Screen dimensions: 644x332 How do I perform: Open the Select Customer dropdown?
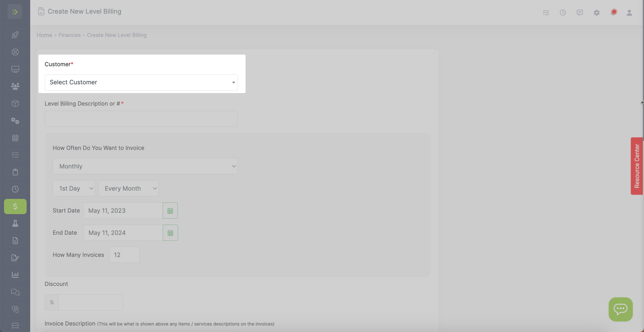[141, 83]
